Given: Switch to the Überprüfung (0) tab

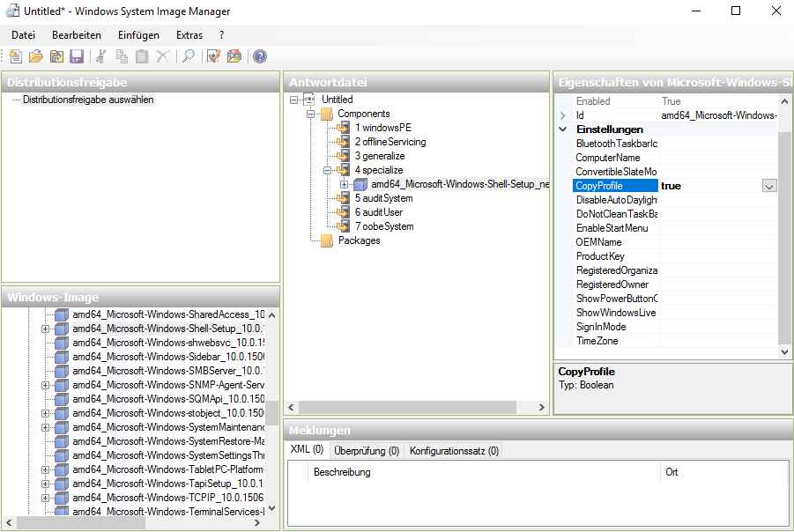Looking at the screenshot, I should pos(367,450).
